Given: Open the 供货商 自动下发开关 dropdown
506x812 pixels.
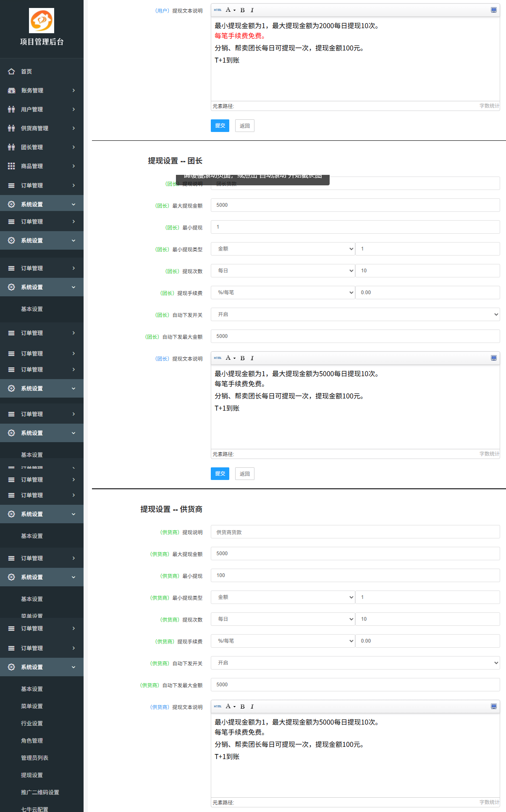Looking at the screenshot, I should [x=355, y=663].
